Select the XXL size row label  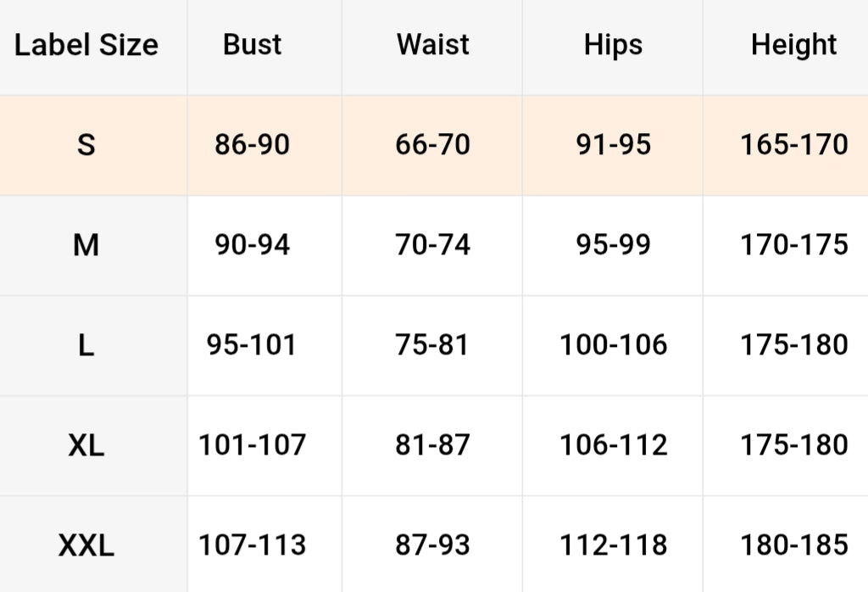coord(86,545)
